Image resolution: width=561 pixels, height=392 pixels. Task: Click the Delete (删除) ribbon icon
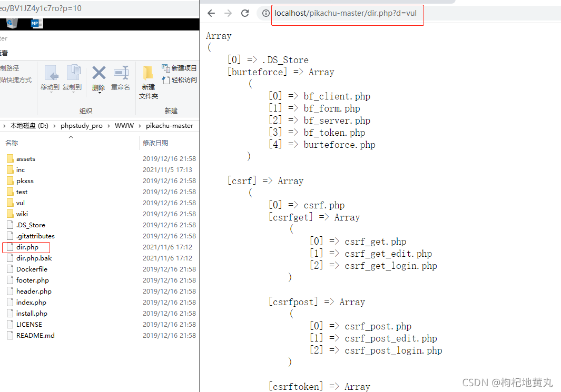coord(99,73)
